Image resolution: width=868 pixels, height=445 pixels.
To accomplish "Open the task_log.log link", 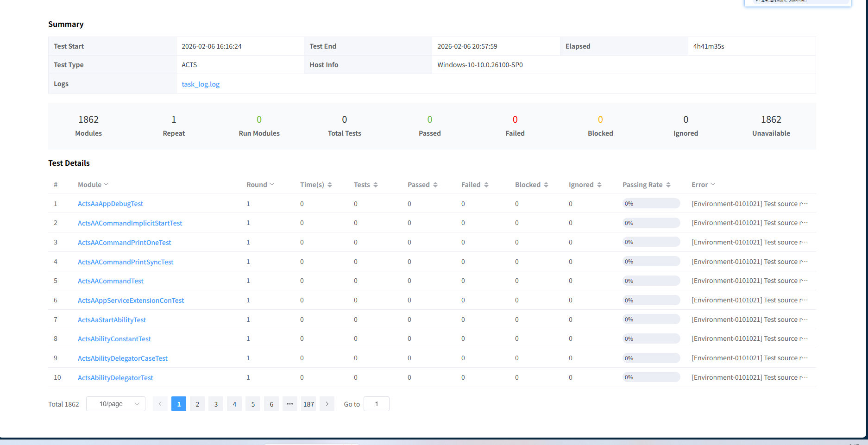I will pyautogui.click(x=201, y=84).
